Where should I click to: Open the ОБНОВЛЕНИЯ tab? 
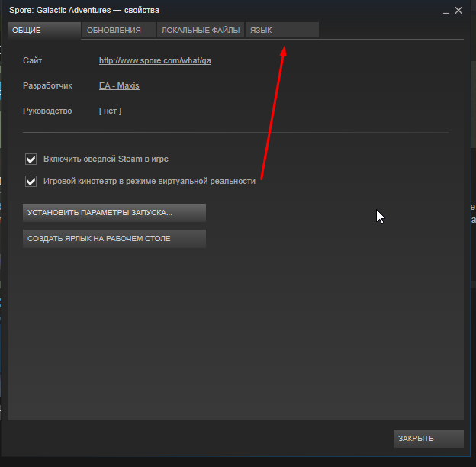tap(119, 30)
